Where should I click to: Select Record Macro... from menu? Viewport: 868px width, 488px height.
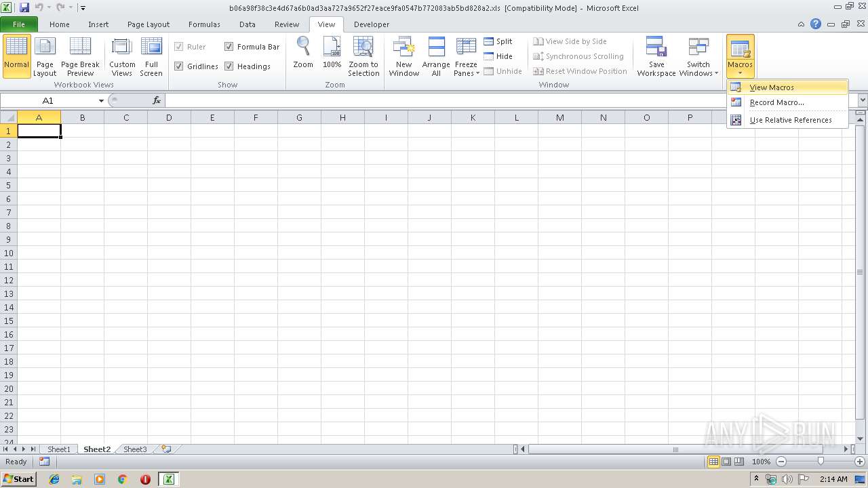(787, 102)
